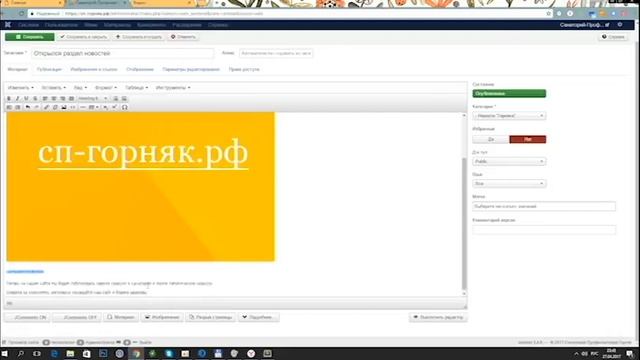Click the horizontal line icon in toolbar

83,107
